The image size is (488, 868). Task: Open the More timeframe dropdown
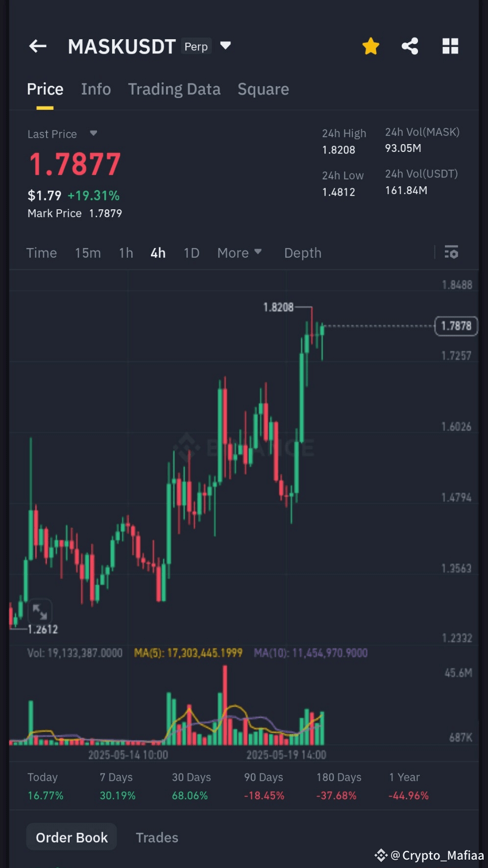pyautogui.click(x=240, y=253)
